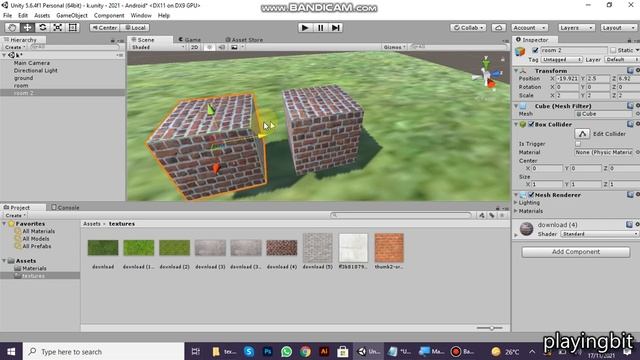Expand the Materials section
Screen dimensions: 640x360
[516, 211]
